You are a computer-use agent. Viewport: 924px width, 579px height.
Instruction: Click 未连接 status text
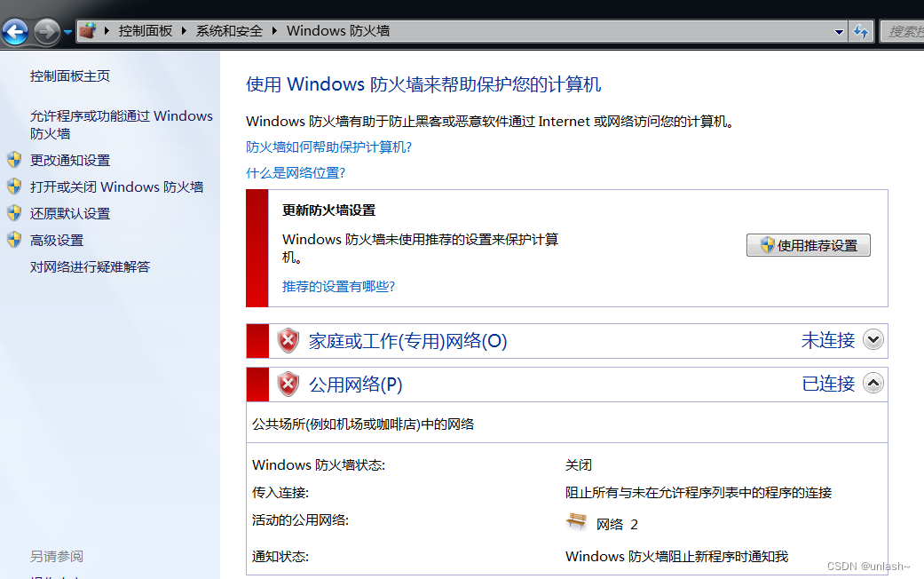828,340
